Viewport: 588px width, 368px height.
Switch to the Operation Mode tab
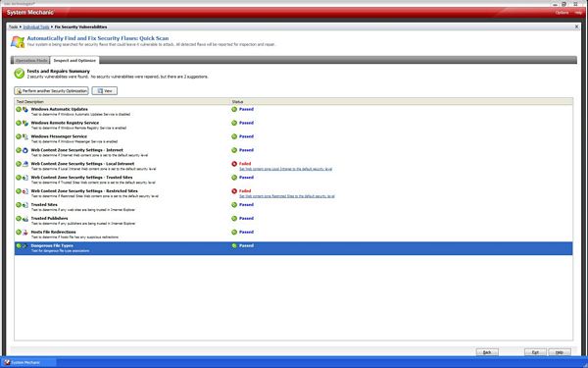point(31,61)
